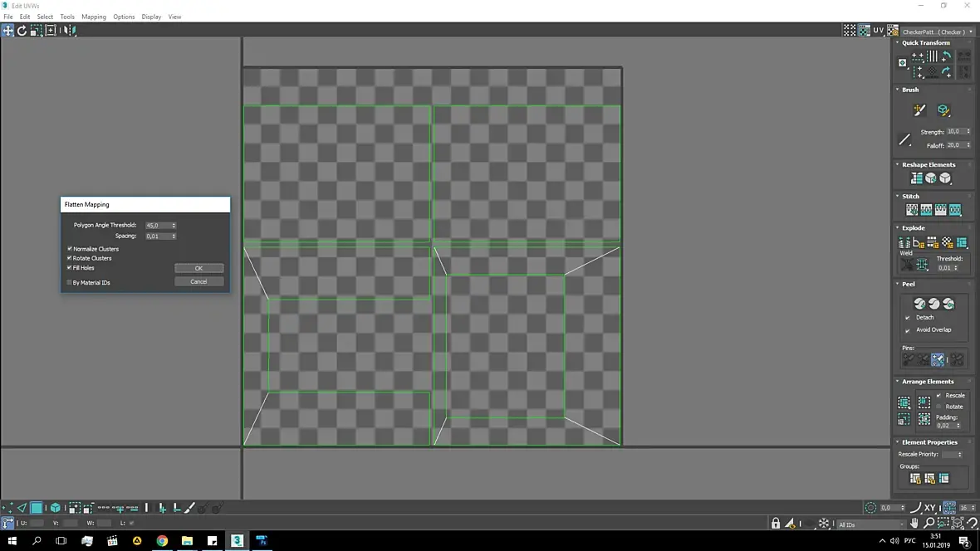The width and height of the screenshot is (980, 551).
Task: Click the Grow selection icon
Action: [75, 508]
